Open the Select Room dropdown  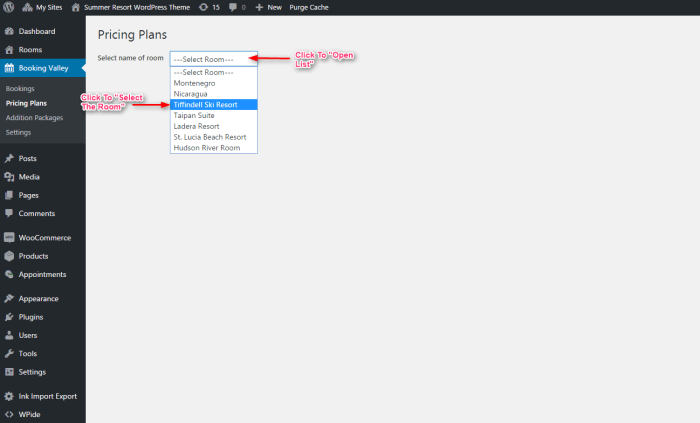click(213, 59)
